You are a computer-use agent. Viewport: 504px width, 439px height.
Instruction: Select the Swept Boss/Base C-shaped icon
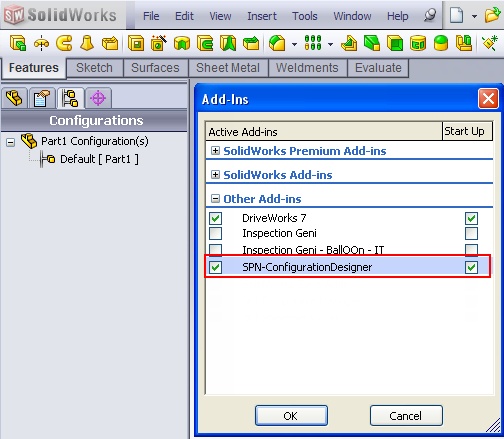[x=64, y=43]
